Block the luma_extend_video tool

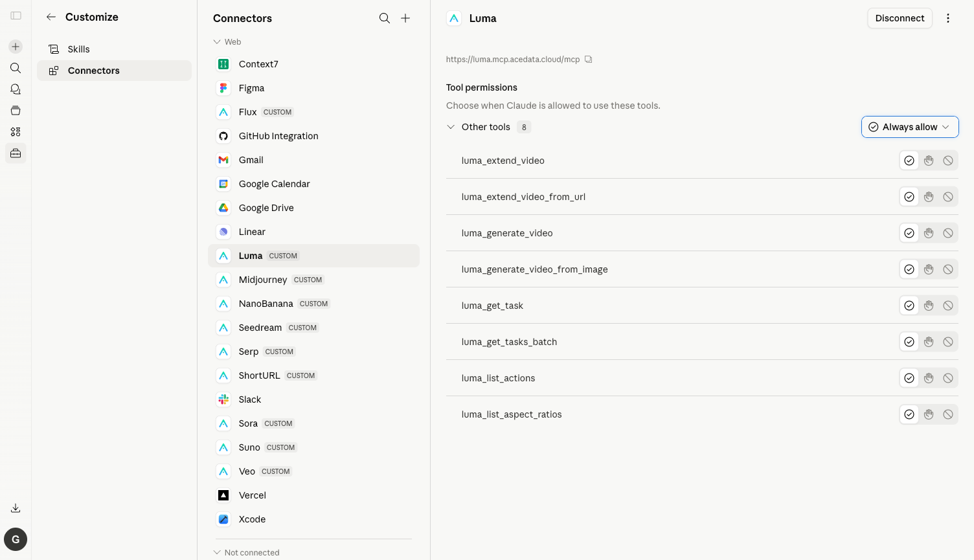(948, 161)
